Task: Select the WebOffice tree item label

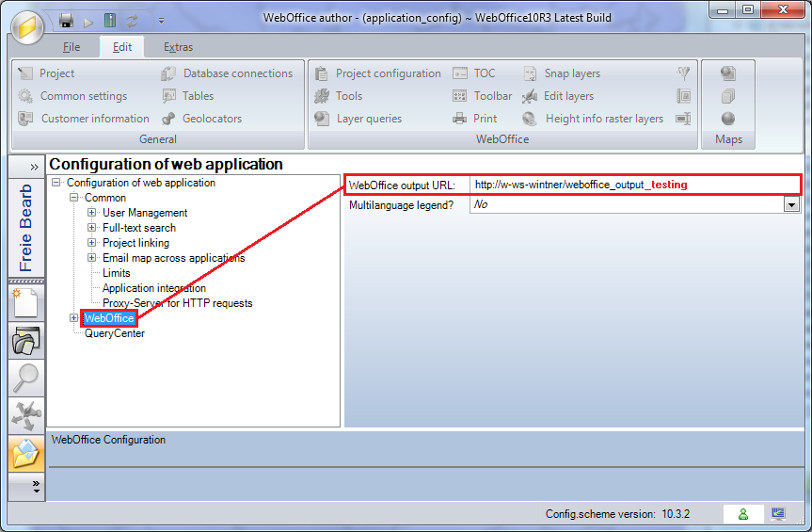Action: 109,318
